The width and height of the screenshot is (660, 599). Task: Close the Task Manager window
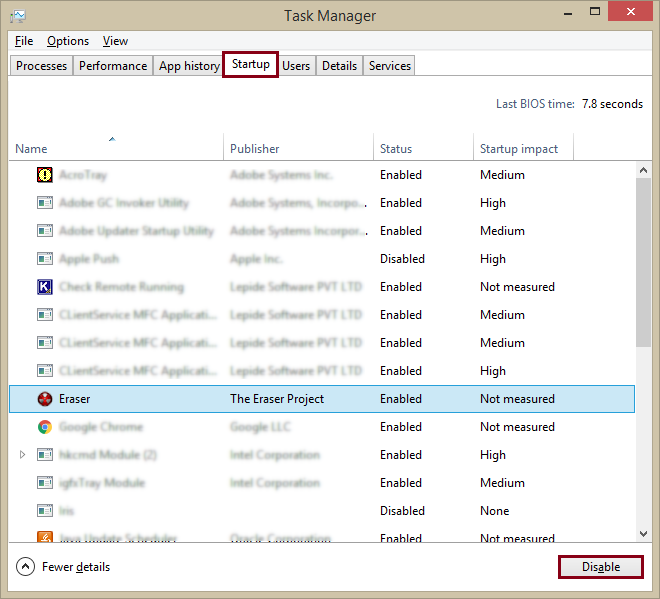[x=630, y=12]
